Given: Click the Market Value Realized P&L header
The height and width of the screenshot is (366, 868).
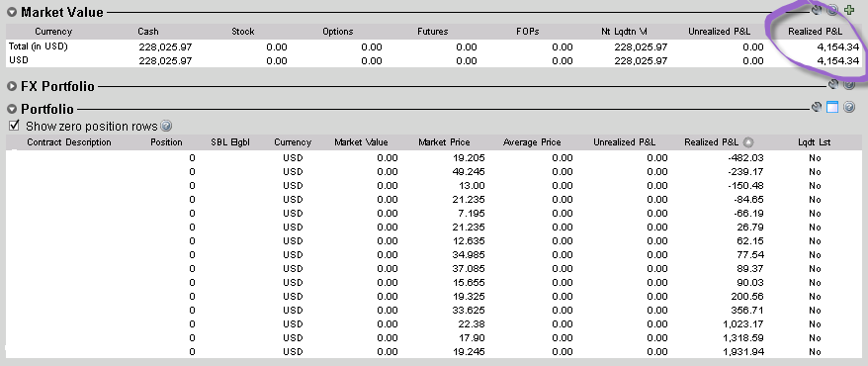Looking at the screenshot, I should pyautogui.click(x=816, y=32).
